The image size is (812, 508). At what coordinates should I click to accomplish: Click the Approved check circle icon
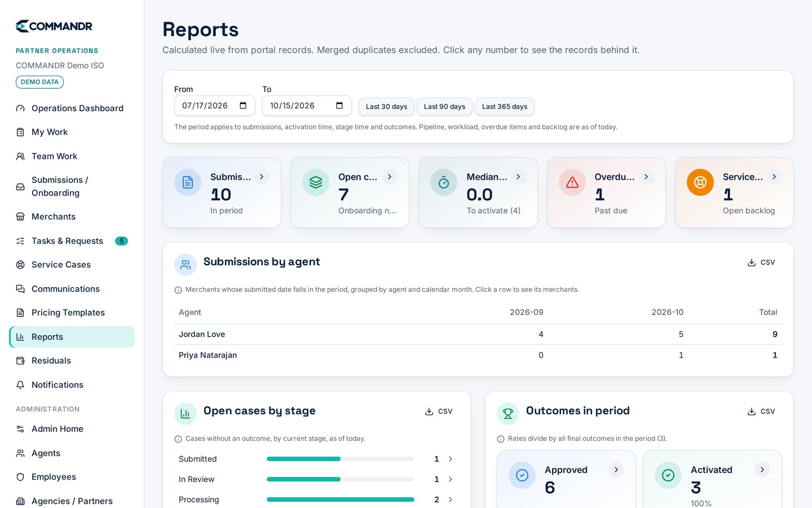click(522, 475)
